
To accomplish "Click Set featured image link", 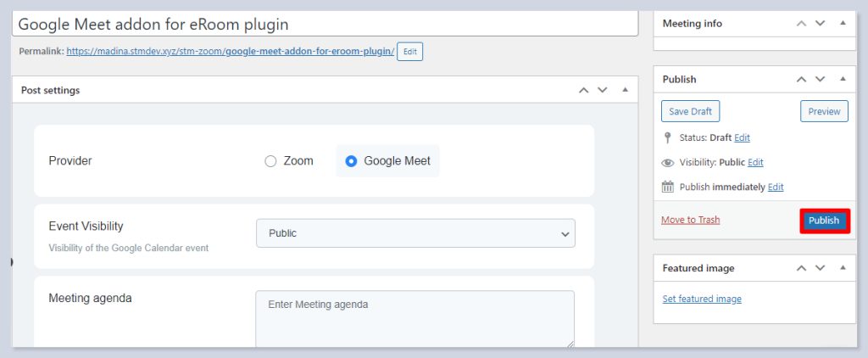I will click(x=702, y=299).
